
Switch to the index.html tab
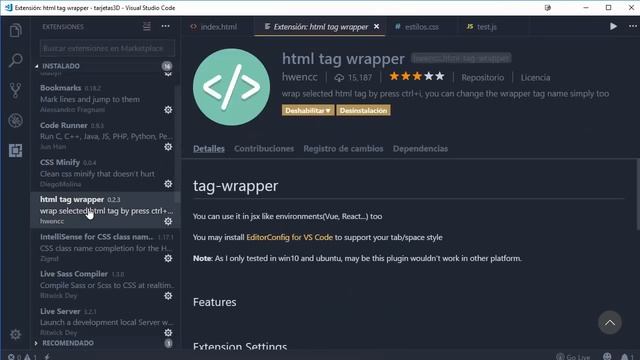click(213, 27)
